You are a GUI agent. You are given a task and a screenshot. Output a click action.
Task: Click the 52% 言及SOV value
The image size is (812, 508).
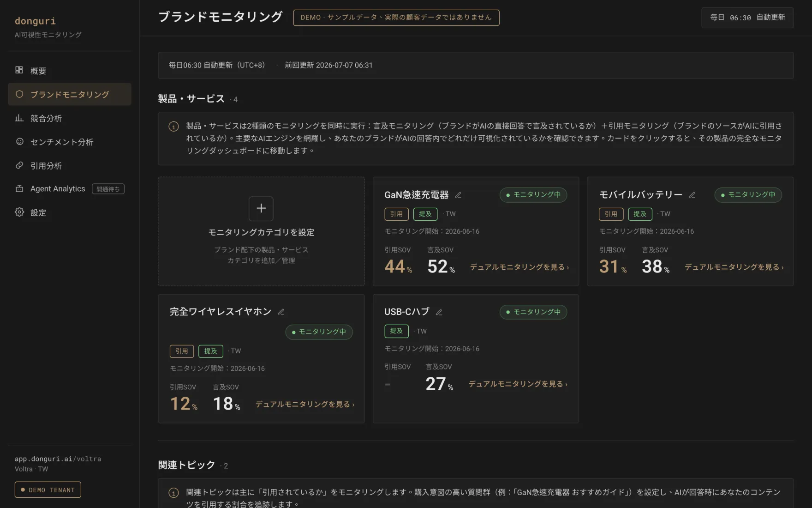pyautogui.click(x=441, y=266)
